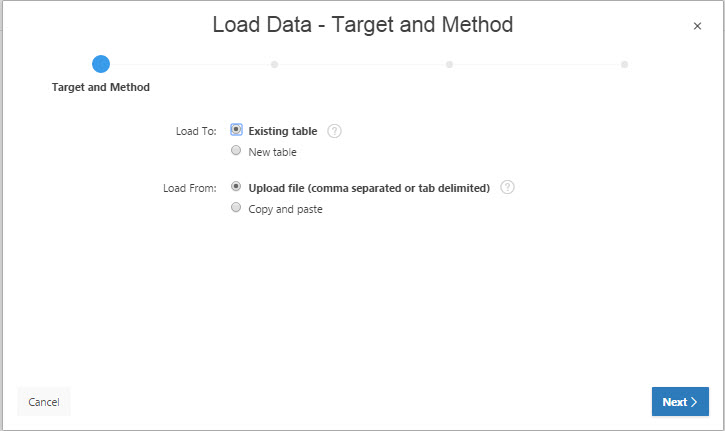Open help icon next to Upload file option
Screen dimensions: 725x431
507,187
